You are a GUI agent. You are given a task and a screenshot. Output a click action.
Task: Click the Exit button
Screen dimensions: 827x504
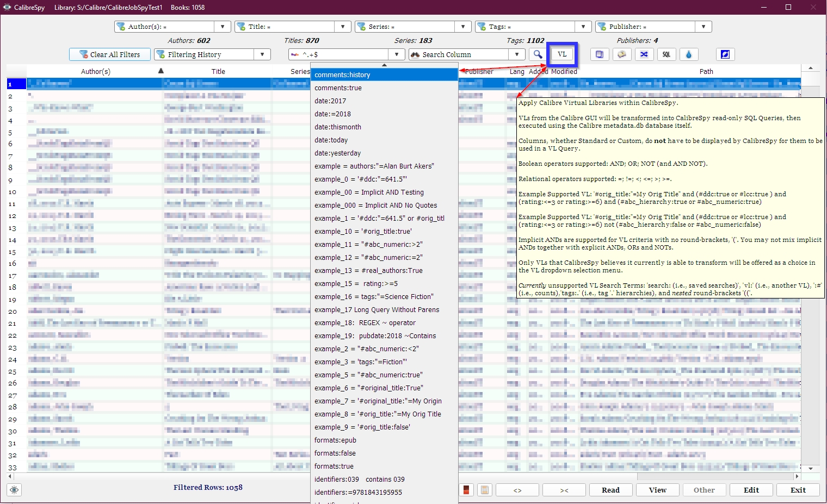(x=798, y=490)
